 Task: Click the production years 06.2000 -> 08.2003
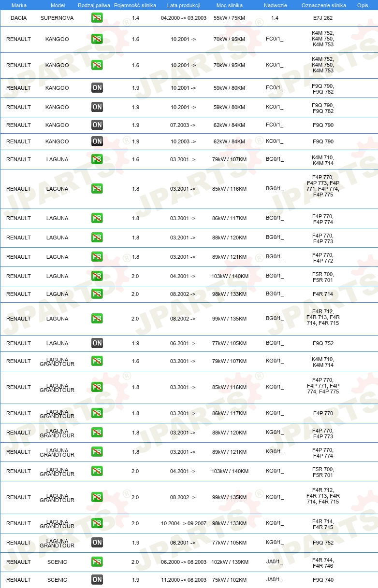coord(184,562)
